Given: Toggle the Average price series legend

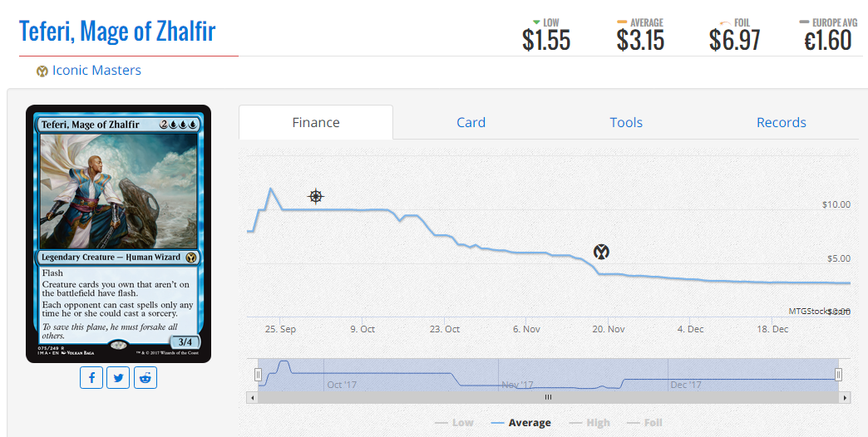Looking at the screenshot, I should pos(521,423).
